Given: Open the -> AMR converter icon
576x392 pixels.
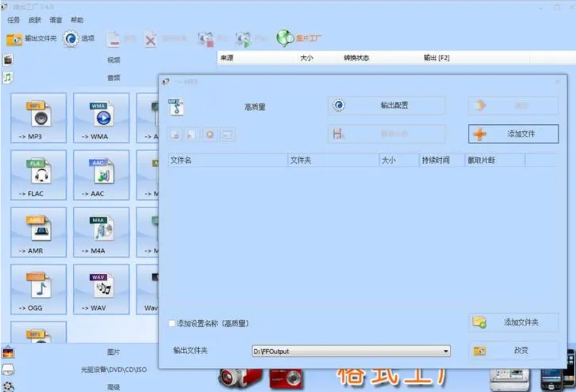Looking at the screenshot, I should [38, 232].
